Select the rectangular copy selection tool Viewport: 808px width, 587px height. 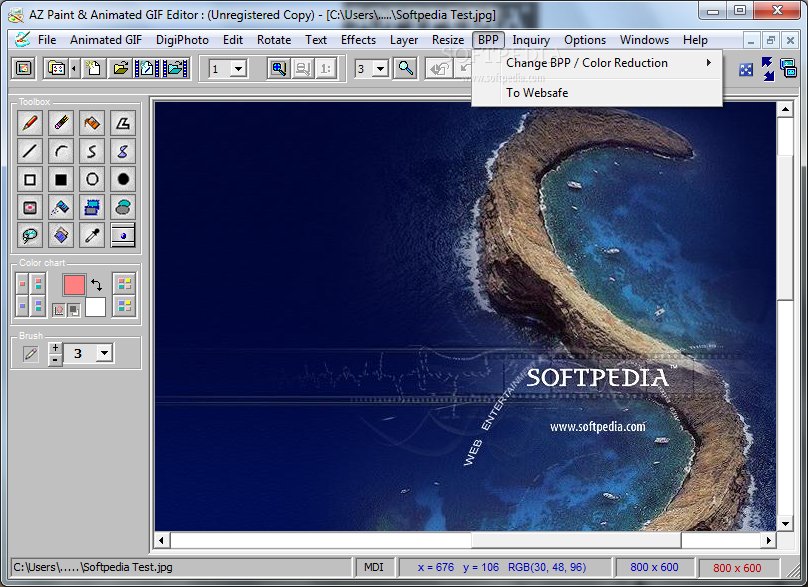[92, 207]
